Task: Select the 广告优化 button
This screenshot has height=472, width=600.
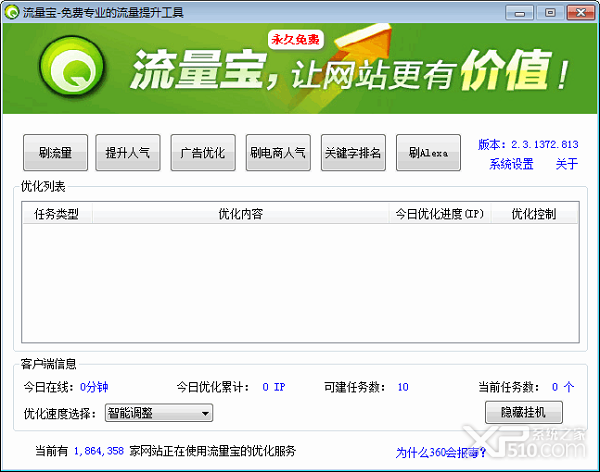Action: [203, 152]
